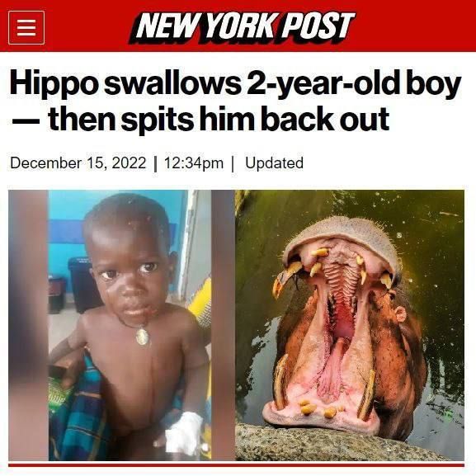Click the blurred left edge of boy photo
476x476 pixels.
click(x=28, y=325)
